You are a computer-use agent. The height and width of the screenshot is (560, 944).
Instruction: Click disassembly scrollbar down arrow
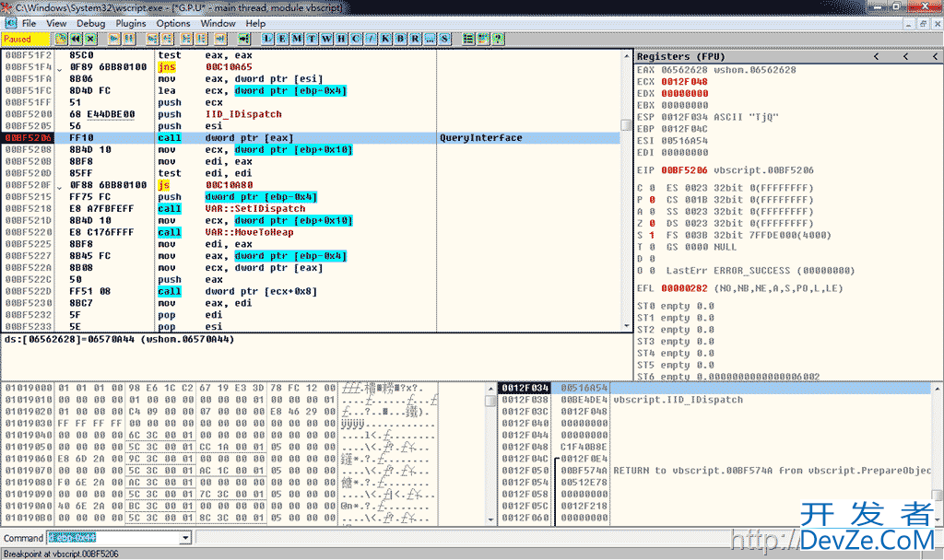[627, 326]
